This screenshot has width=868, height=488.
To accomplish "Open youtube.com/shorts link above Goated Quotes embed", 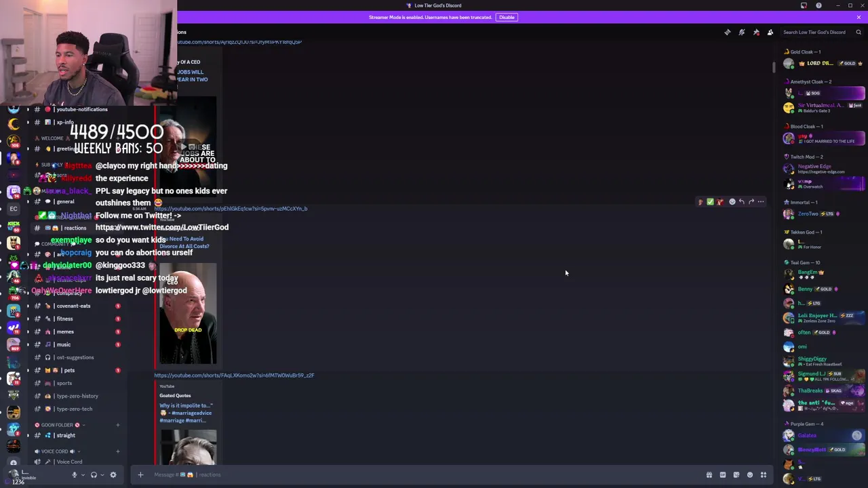I will (234, 375).
